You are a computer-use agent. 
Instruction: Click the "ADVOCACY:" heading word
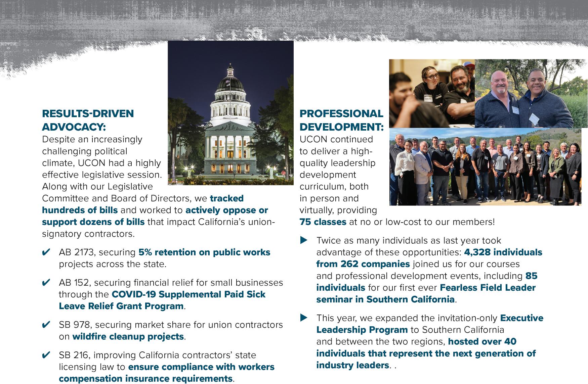click(x=74, y=127)
